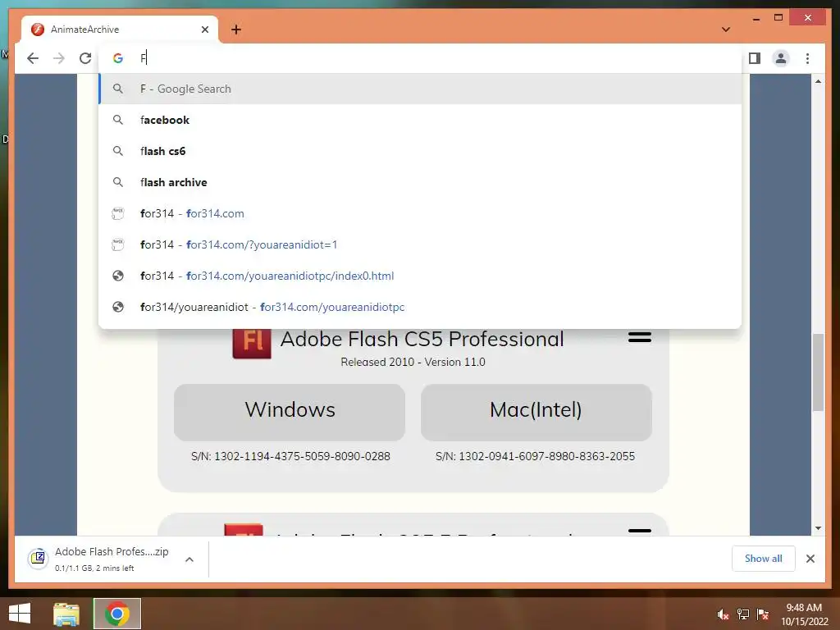Open a new tab with plus button

click(x=236, y=30)
